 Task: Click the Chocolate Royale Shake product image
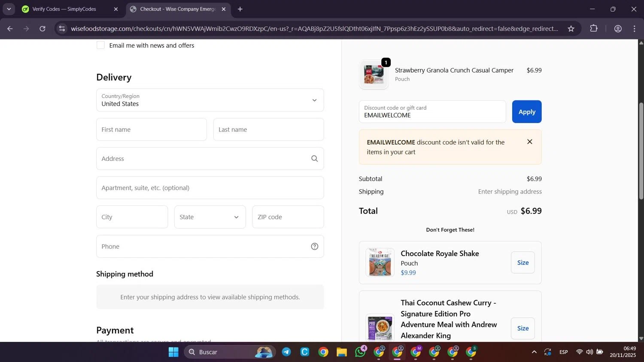380,262
